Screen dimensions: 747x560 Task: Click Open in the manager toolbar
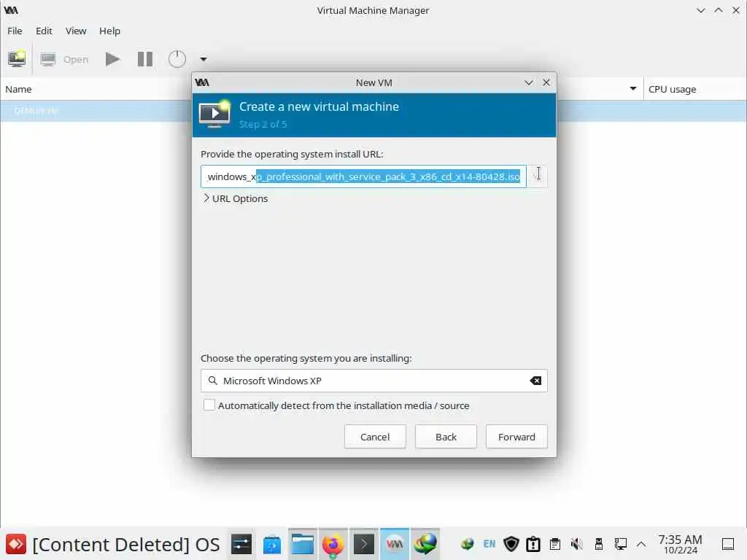click(x=64, y=60)
